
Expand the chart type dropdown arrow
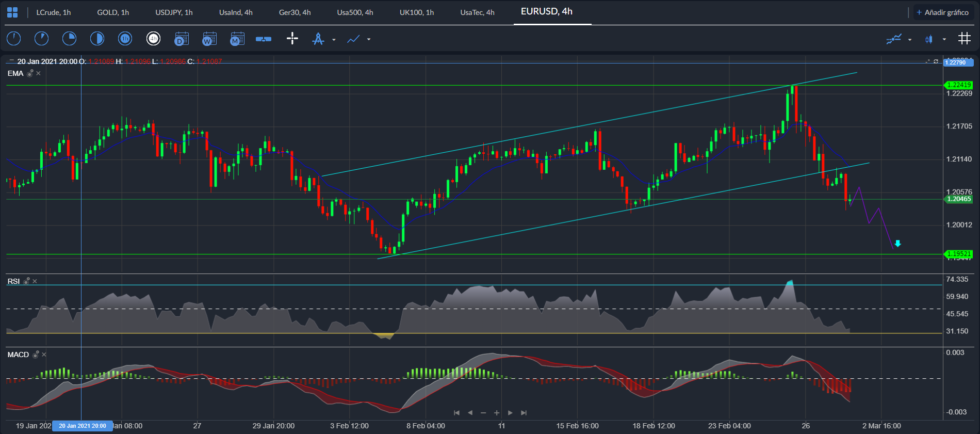tap(944, 39)
